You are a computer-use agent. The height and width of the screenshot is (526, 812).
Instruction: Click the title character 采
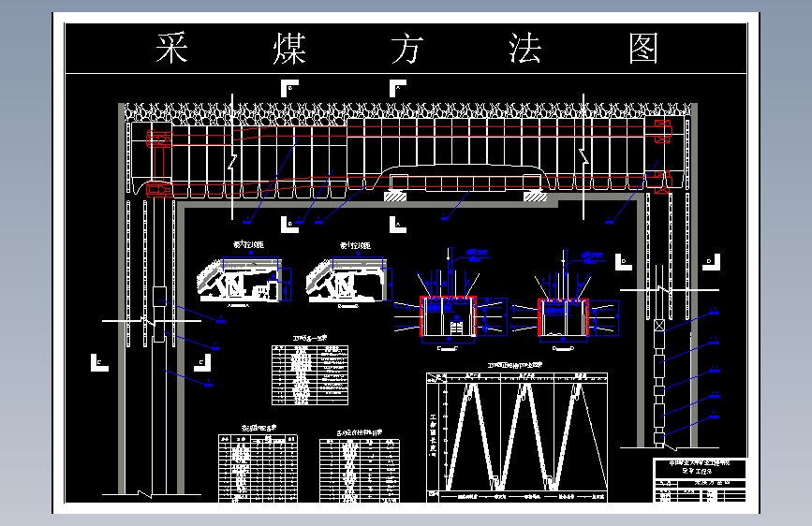[172, 48]
